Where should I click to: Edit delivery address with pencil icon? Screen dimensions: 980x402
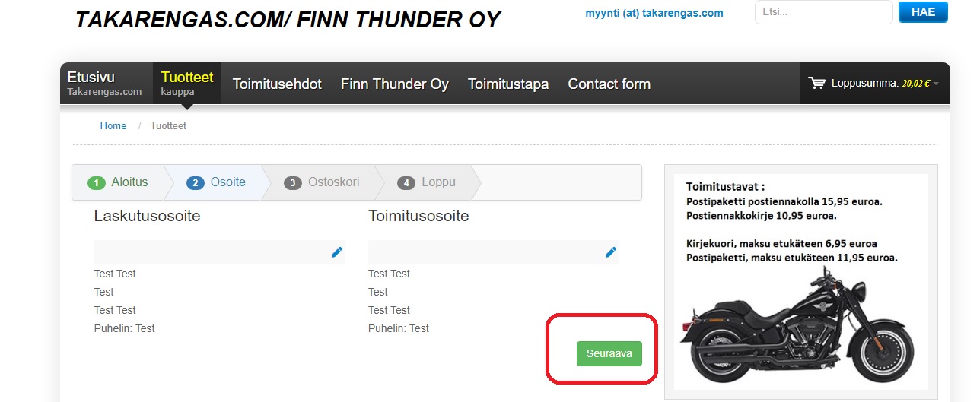pos(611,252)
